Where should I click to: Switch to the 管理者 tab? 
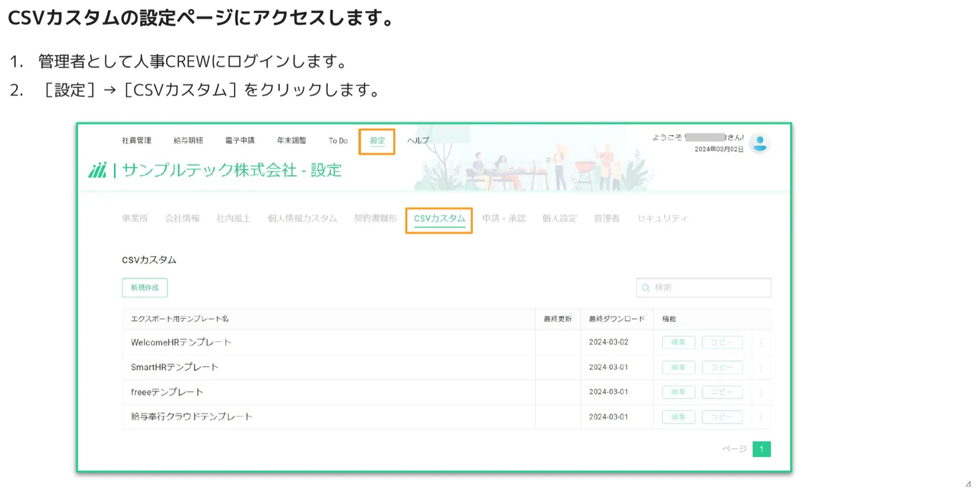pyautogui.click(x=607, y=218)
